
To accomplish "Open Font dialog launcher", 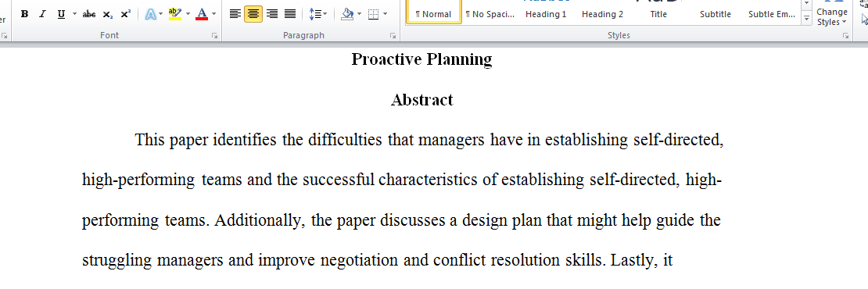I will pos(214,36).
